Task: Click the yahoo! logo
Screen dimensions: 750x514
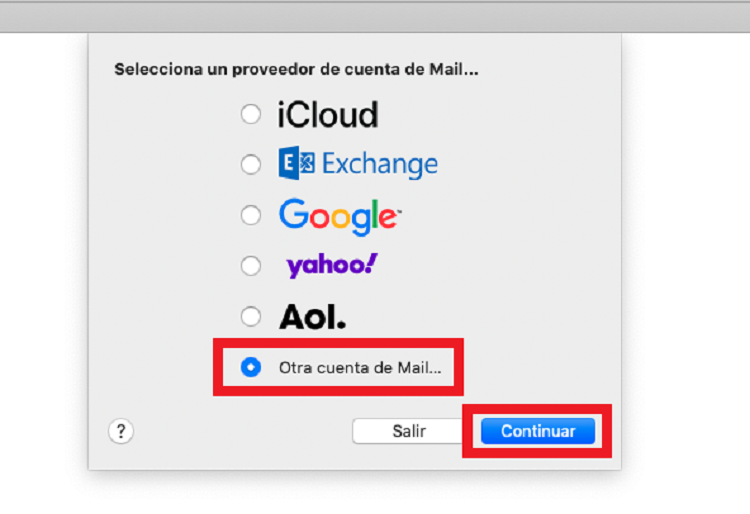Action: (x=332, y=265)
